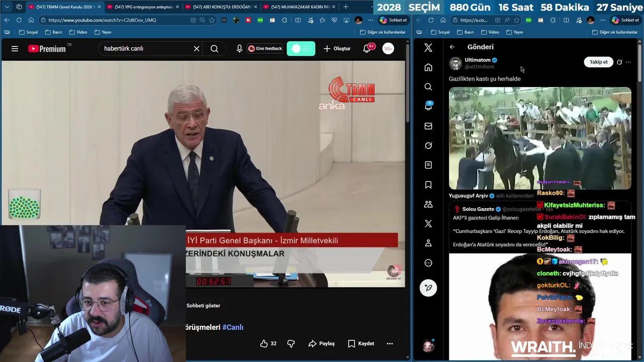Open X Messages envelope in sidebar
Screen dimensions: 644x362
428,126
